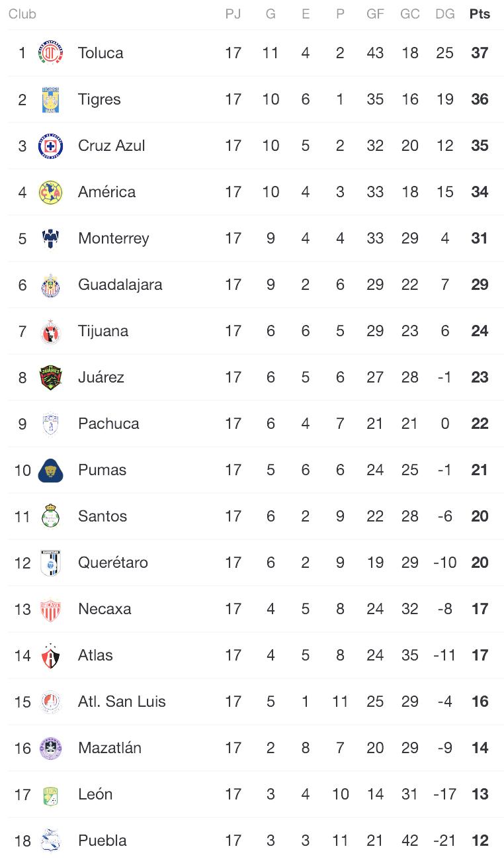Click the Tigres club crest icon
The height and width of the screenshot is (867, 504).
[x=51, y=99]
